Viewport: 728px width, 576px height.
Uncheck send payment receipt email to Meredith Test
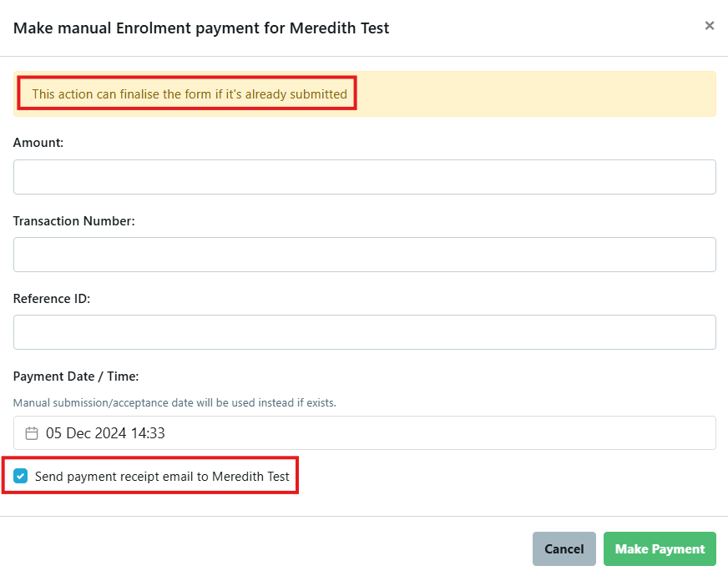coord(20,476)
